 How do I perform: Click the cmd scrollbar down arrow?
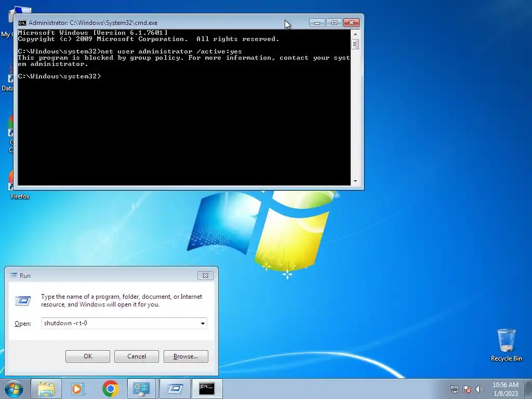pos(355,181)
